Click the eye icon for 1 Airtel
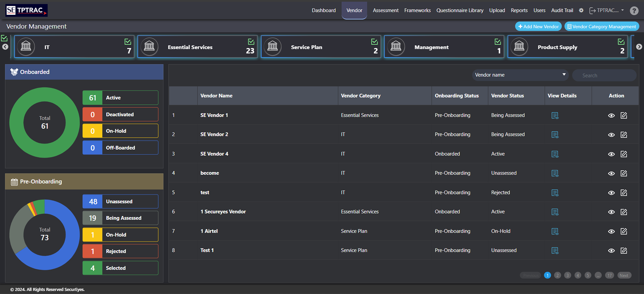The image size is (644, 294). click(x=611, y=231)
